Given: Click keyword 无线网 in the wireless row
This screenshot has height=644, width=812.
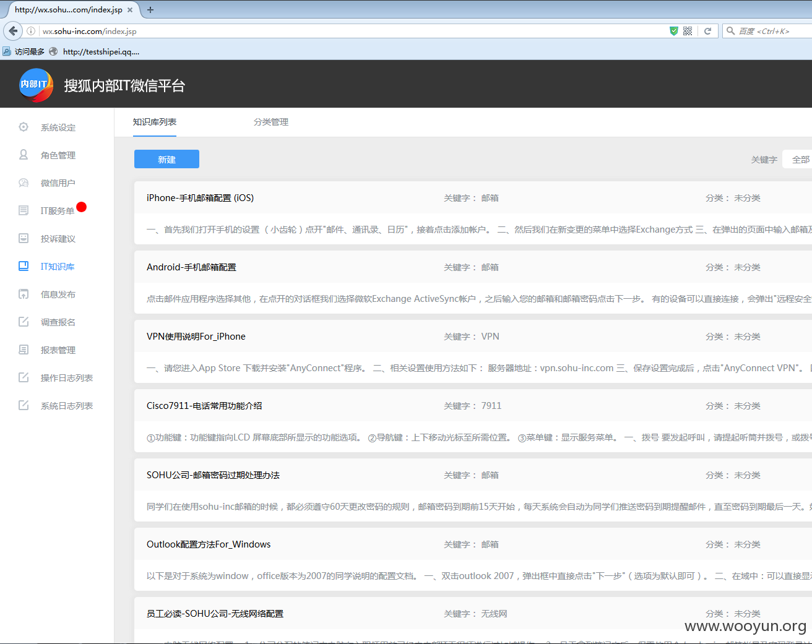Looking at the screenshot, I should tap(494, 614).
